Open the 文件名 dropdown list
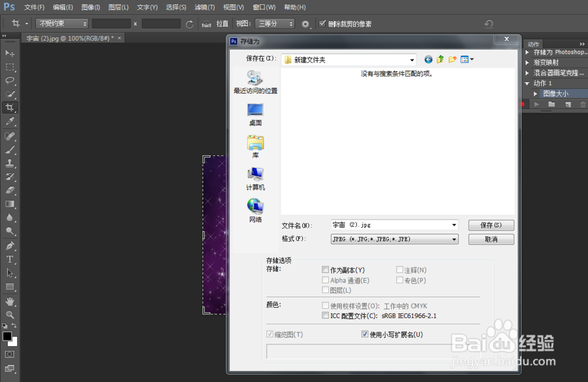Viewport: 588px width, 382px height. coord(454,225)
